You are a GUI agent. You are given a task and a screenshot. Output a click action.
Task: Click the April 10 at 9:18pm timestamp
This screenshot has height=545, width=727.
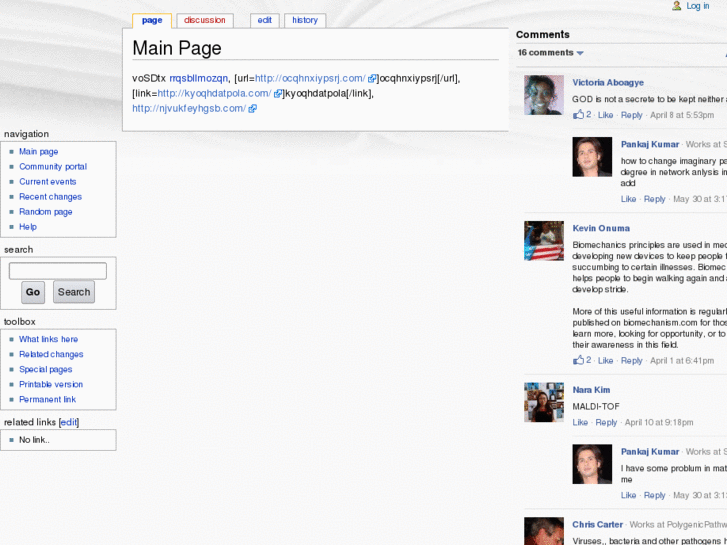pos(659,423)
